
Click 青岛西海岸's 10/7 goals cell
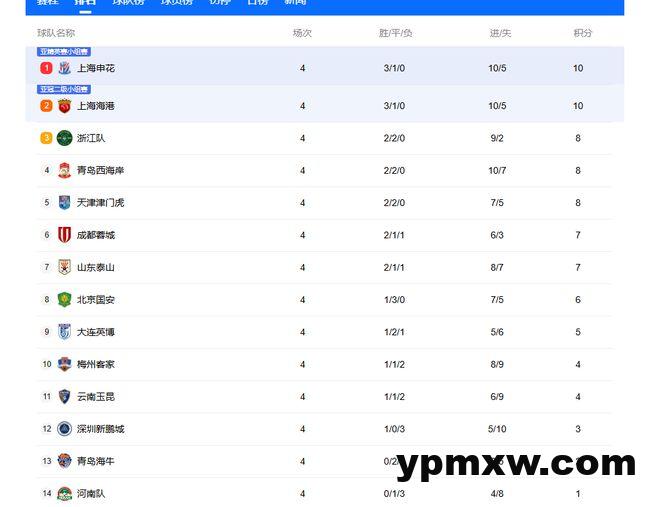[x=497, y=170]
